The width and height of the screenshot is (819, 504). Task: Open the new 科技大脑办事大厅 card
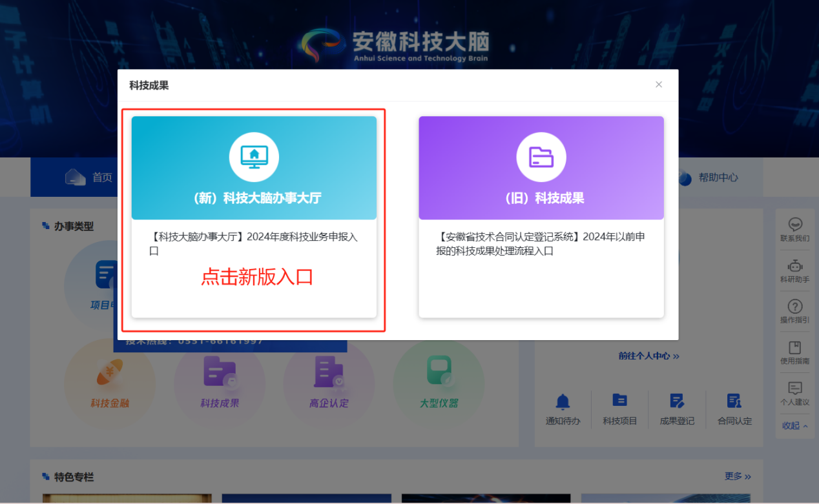[254, 216]
